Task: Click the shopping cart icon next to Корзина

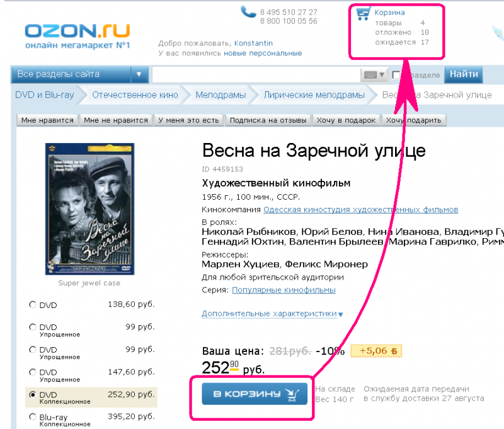Action: (x=364, y=14)
